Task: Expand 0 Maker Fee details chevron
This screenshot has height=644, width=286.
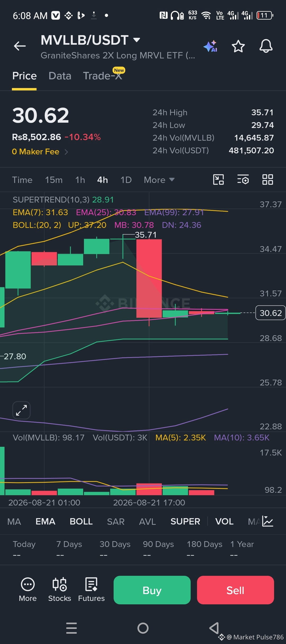Action: (x=66, y=152)
